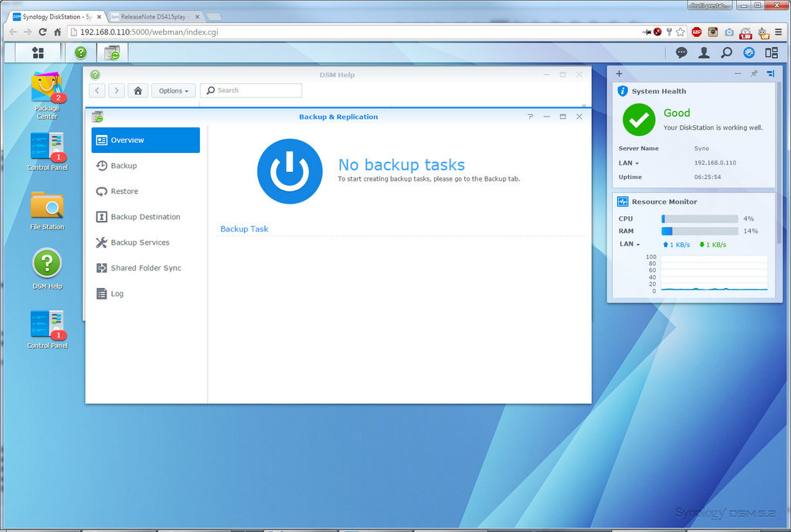Click the No backup tasks power icon
Viewport: 791px width, 532px height.
290,171
